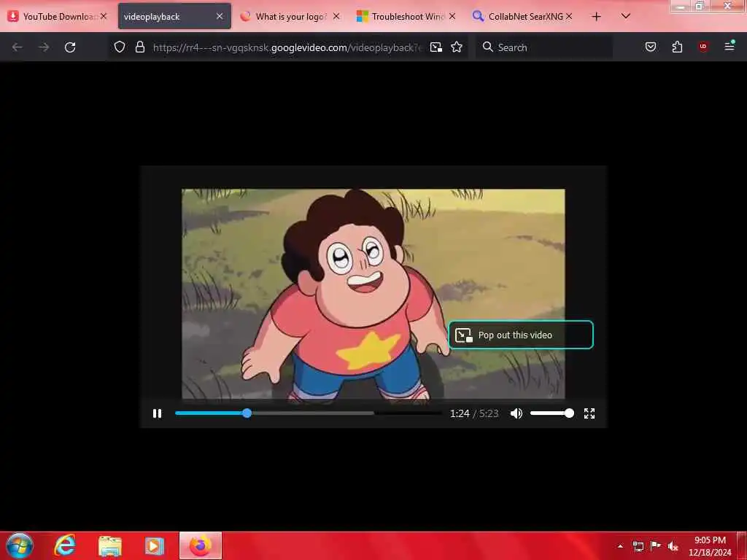Reload the current page

point(70,47)
